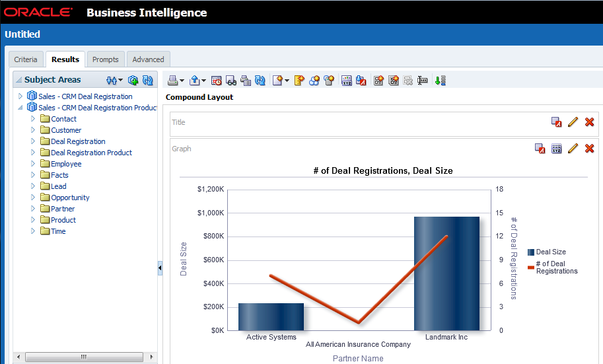
Task: Edit the Graph view with pencil icon
Action: [x=573, y=149]
